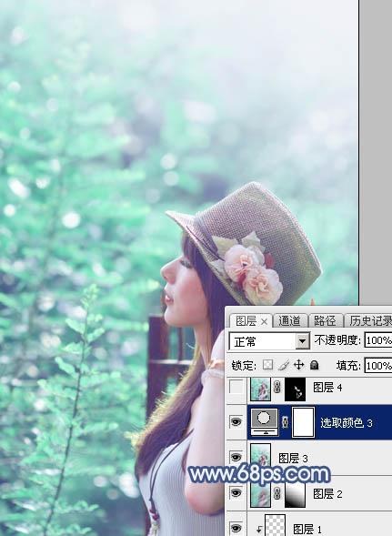
Task: Switch to the 通道 tab
Action: coord(289,321)
